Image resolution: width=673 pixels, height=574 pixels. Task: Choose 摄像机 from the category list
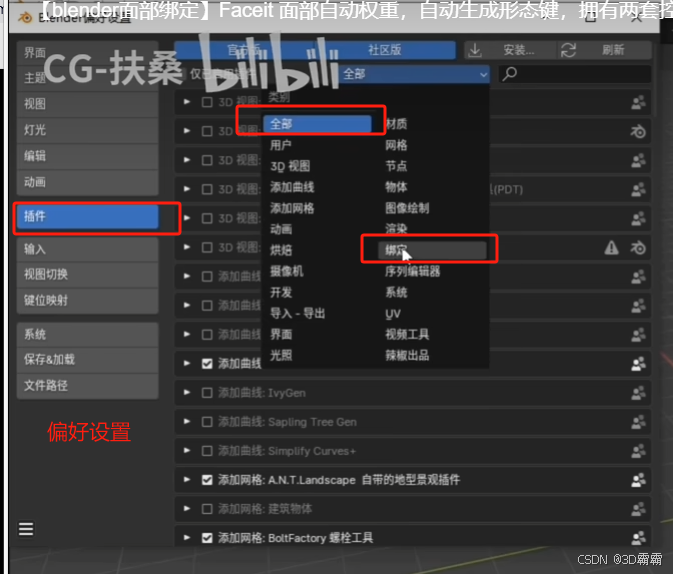[x=286, y=271]
